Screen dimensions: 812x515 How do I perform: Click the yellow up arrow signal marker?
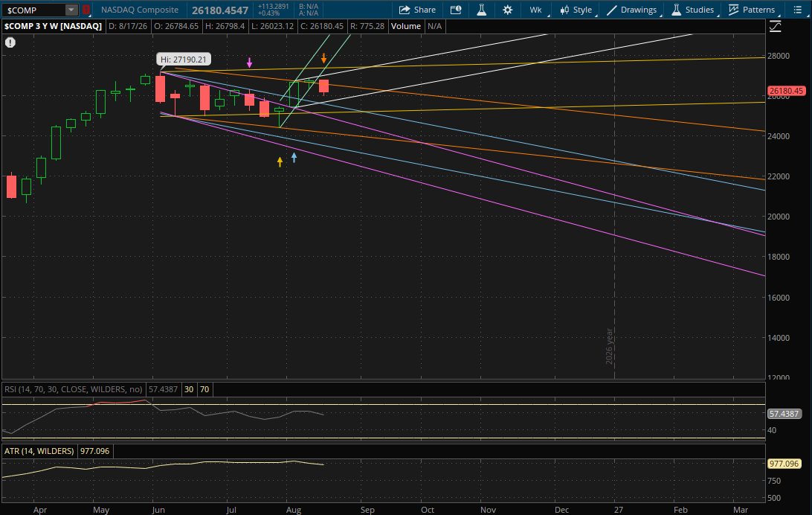pos(280,162)
